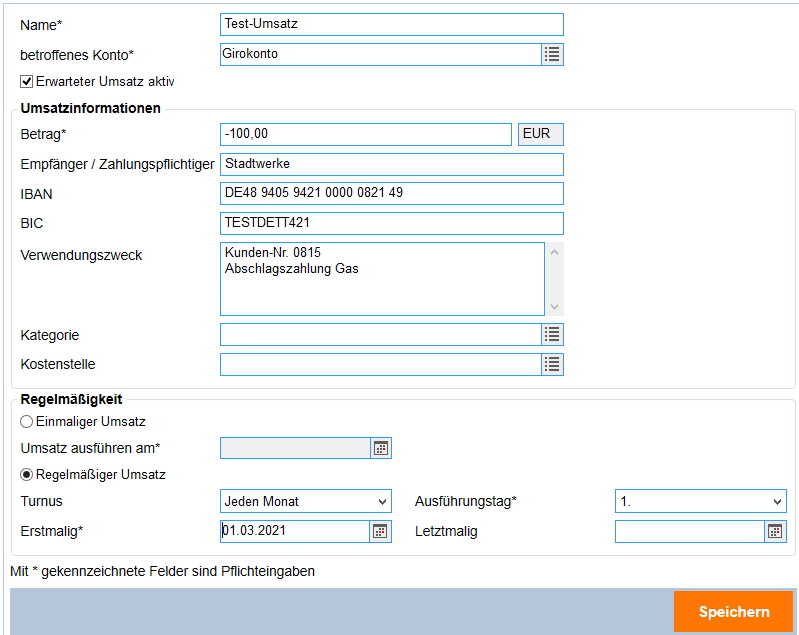Open the Kategorie selection list icon
Image resolution: width=799 pixels, height=635 pixels.
click(552, 334)
